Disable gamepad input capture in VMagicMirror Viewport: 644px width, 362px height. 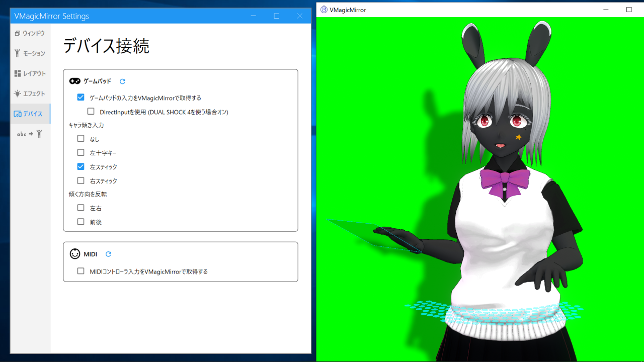click(x=80, y=98)
